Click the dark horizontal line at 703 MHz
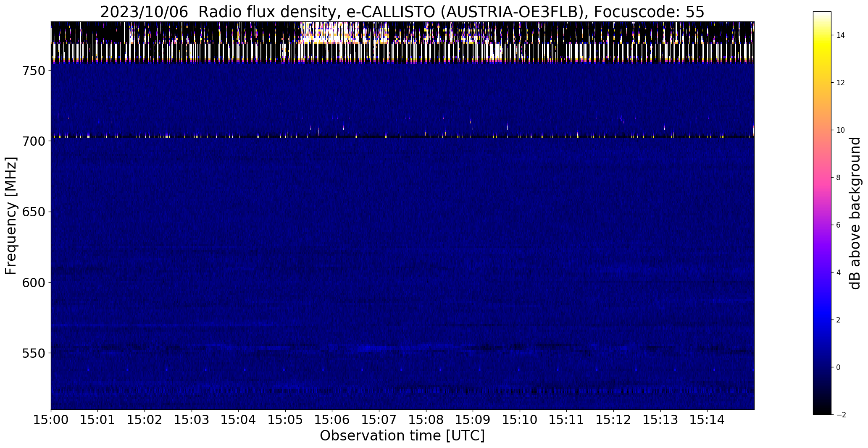Viewport: 868px width, 448px height. [402, 137]
